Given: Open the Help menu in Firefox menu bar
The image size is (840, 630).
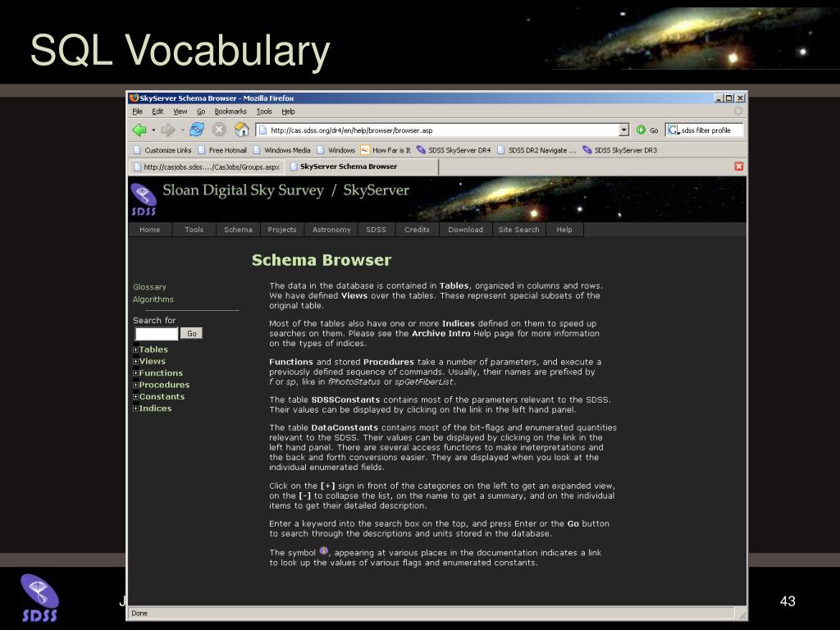Looking at the screenshot, I should (x=288, y=112).
